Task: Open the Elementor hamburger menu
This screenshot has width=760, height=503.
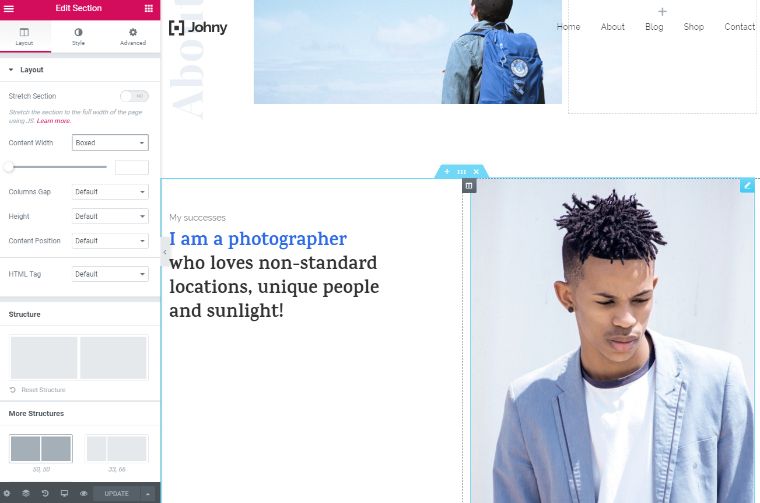Action: click(9, 8)
